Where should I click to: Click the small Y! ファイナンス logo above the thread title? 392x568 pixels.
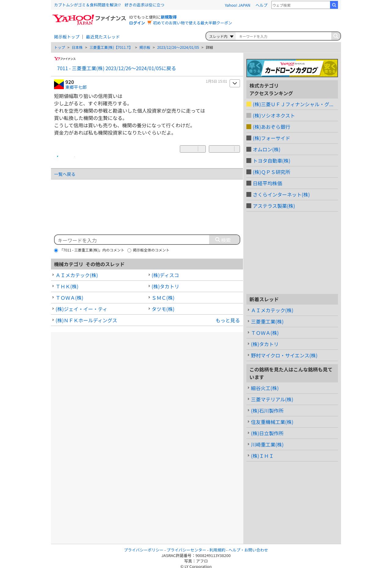point(65,59)
